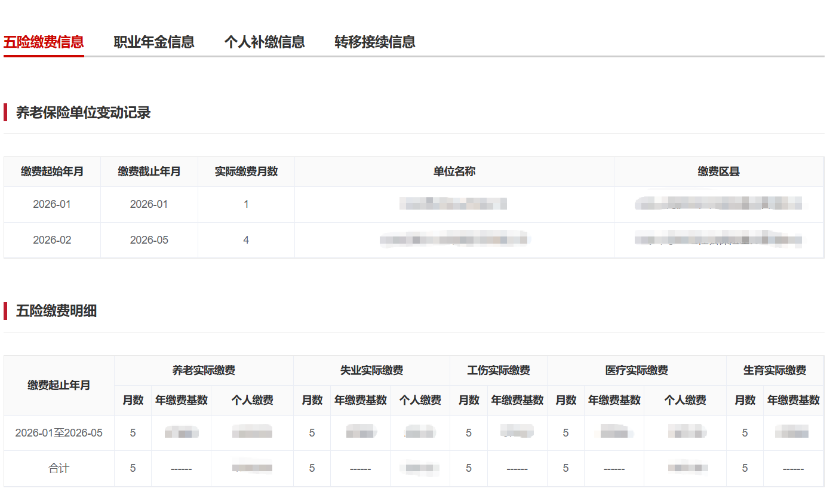The image size is (833, 504).
Task: Click 月数 subheader under 养老实际缴费
Action: click(133, 401)
